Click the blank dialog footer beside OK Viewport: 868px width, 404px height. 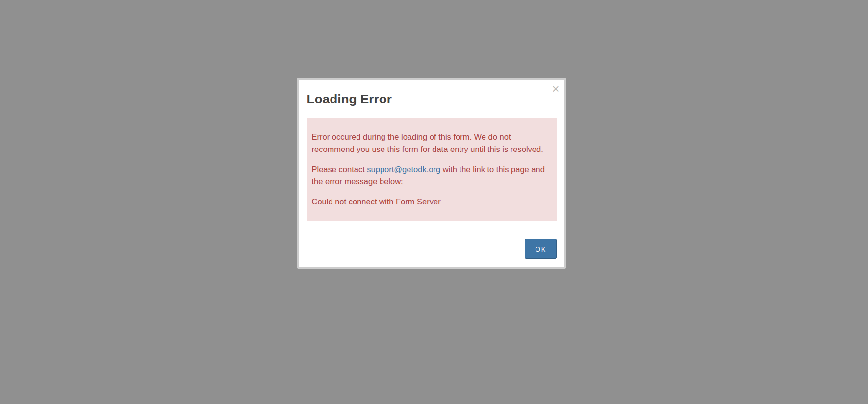412,249
